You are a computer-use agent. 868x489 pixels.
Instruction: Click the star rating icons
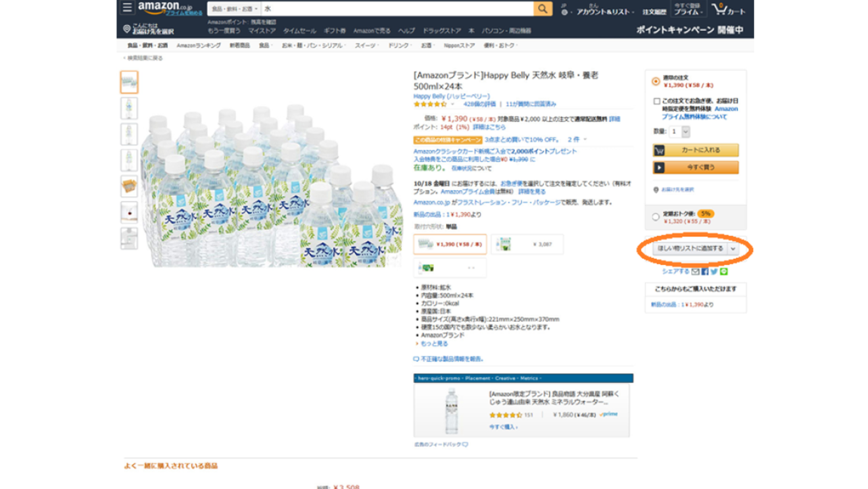tap(430, 104)
